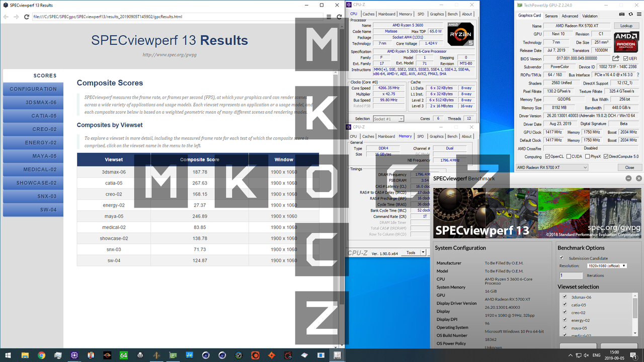Viewport: 644px width, 362px height.
Task: Open the GPU-Z Advanced tab
Action: coord(570,16)
